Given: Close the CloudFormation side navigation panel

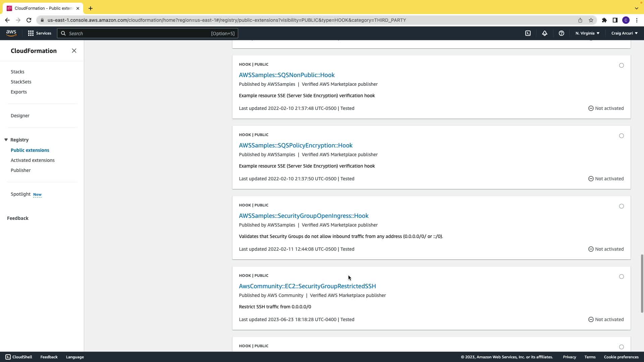Looking at the screenshot, I should 74,51.
